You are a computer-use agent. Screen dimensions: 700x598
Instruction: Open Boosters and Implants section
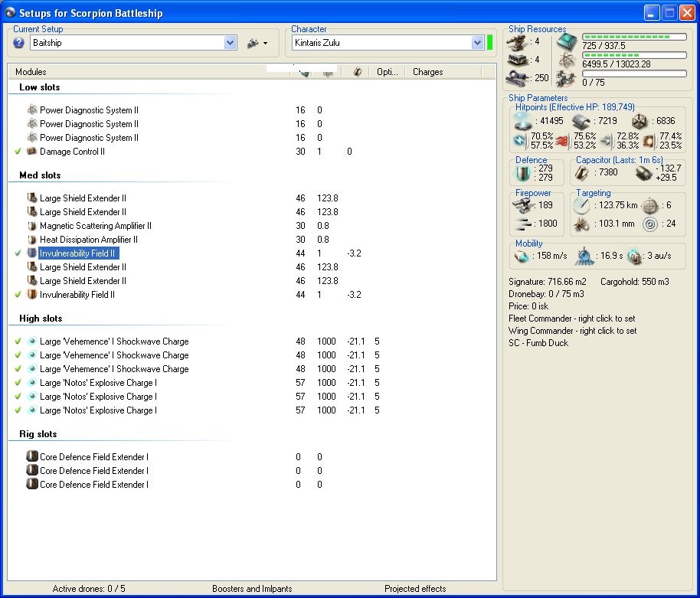tap(252, 589)
